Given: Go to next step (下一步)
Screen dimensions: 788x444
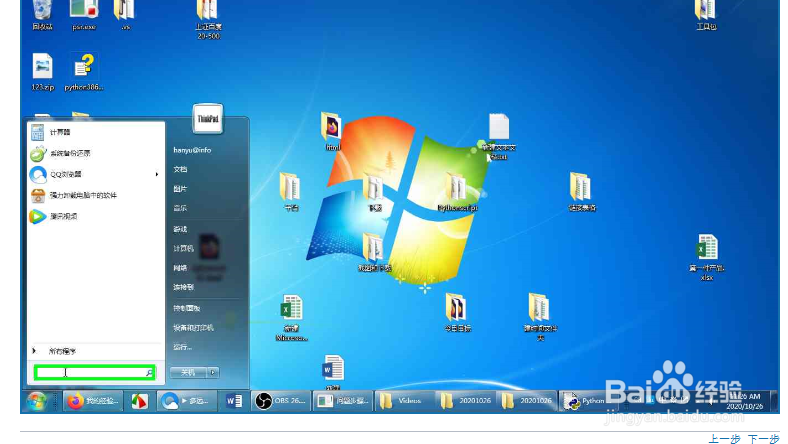Looking at the screenshot, I should coord(763,439).
